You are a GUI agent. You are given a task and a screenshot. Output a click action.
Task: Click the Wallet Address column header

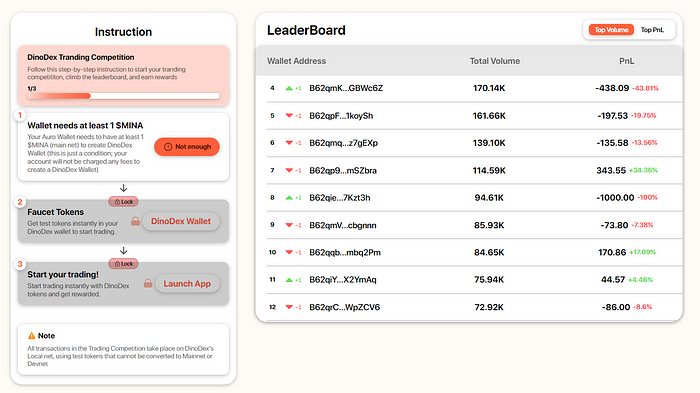point(296,61)
